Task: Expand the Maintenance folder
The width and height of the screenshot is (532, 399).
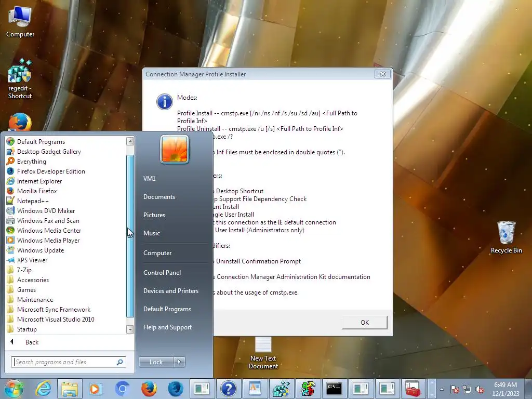Action: click(35, 299)
